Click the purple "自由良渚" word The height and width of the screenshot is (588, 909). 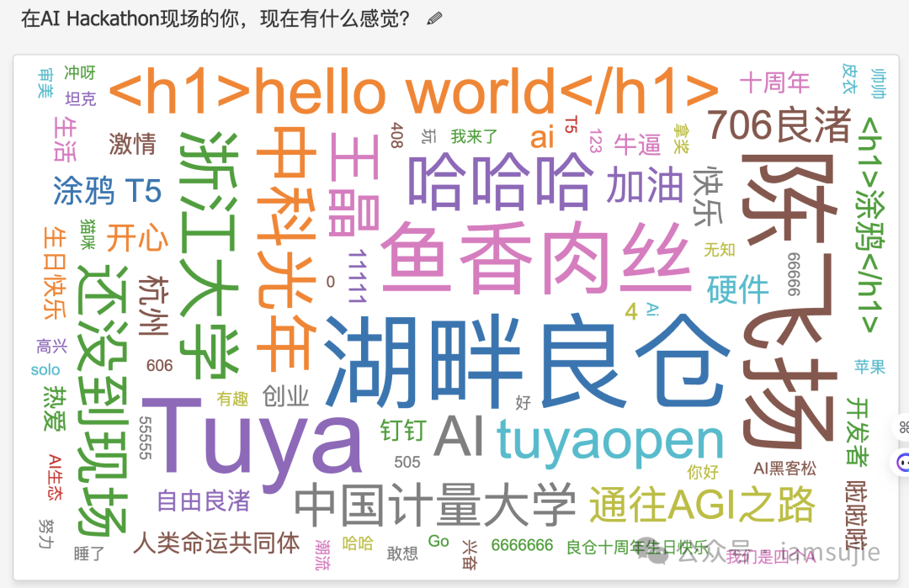204,501
